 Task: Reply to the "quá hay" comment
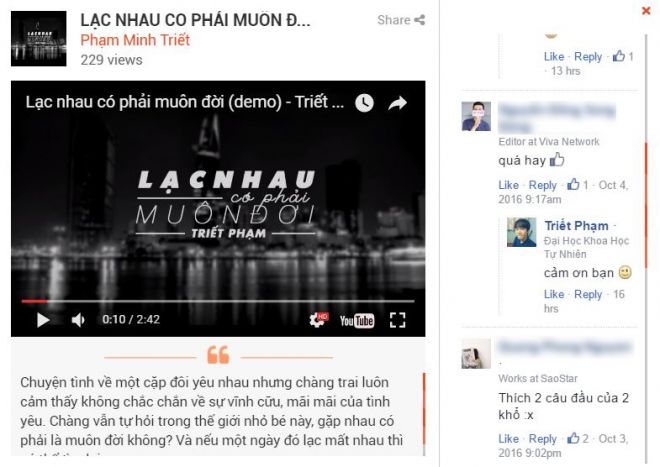(x=543, y=185)
